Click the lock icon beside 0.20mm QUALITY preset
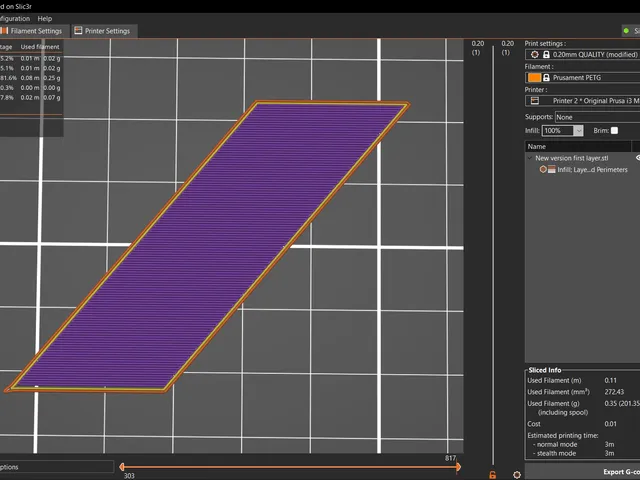Image resolution: width=640 pixels, height=480 pixels. [x=546, y=54]
